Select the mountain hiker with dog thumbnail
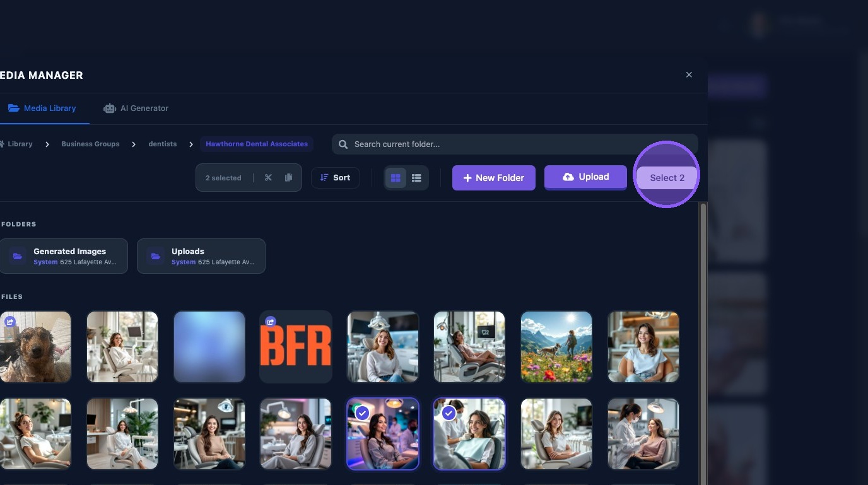Viewport: 868px width, 485px height. click(556, 346)
